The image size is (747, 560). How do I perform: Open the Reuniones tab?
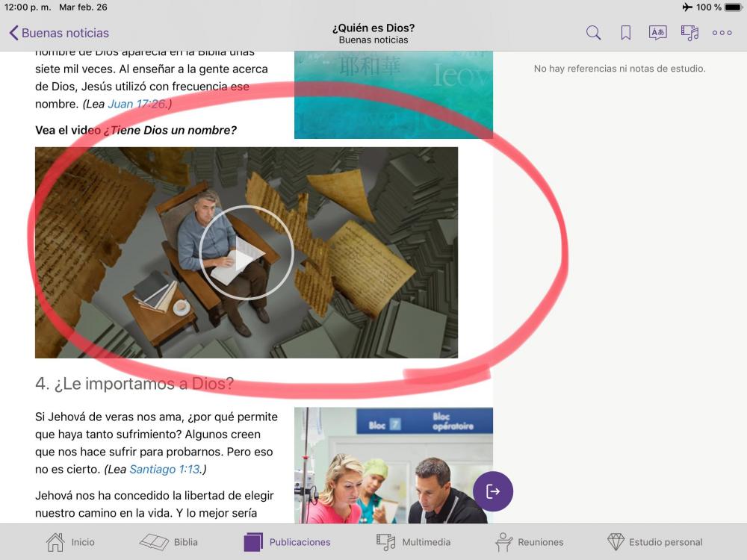point(530,542)
